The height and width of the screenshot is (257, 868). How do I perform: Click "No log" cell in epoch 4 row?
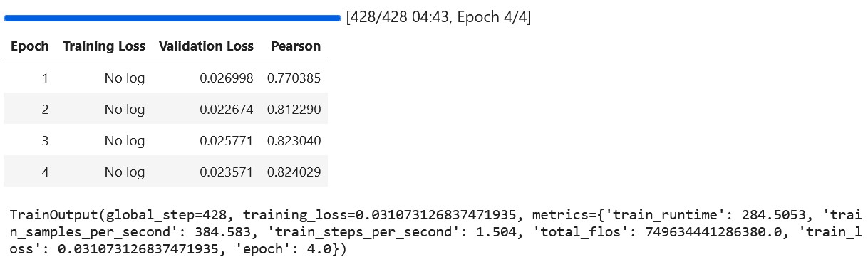(x=125, y=172)
